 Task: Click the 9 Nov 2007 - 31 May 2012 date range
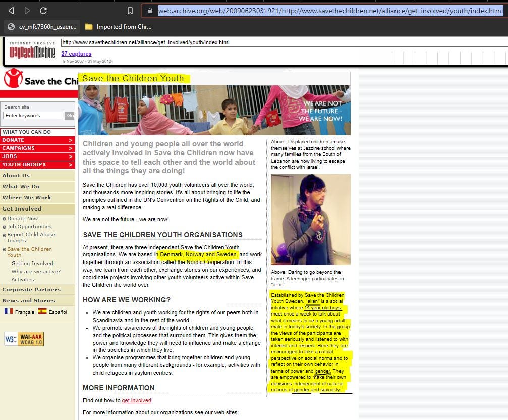(87, 61)
